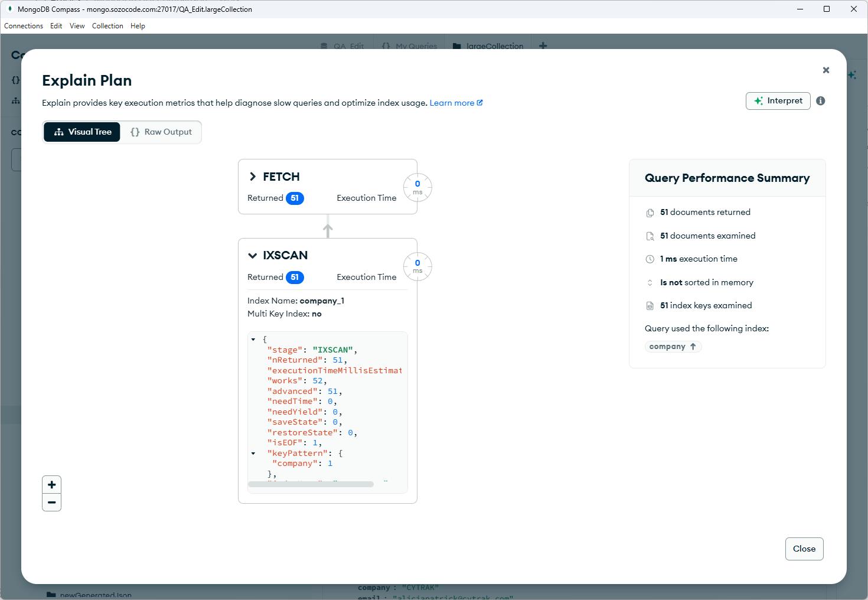
Task: Click the "saveState": 0 JSON line
Action: coord(305,422)
